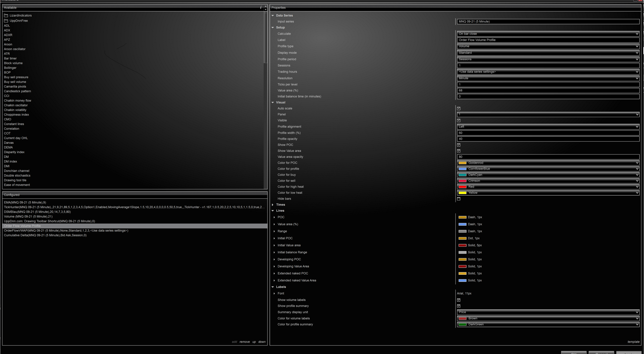The image size is (644, 354).
Task: Change the Color for POC Goldenrod swatch
Action: point(463,163)
